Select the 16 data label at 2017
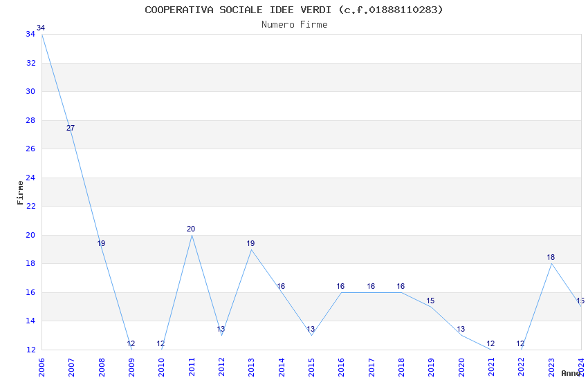 tap(371, 287)
